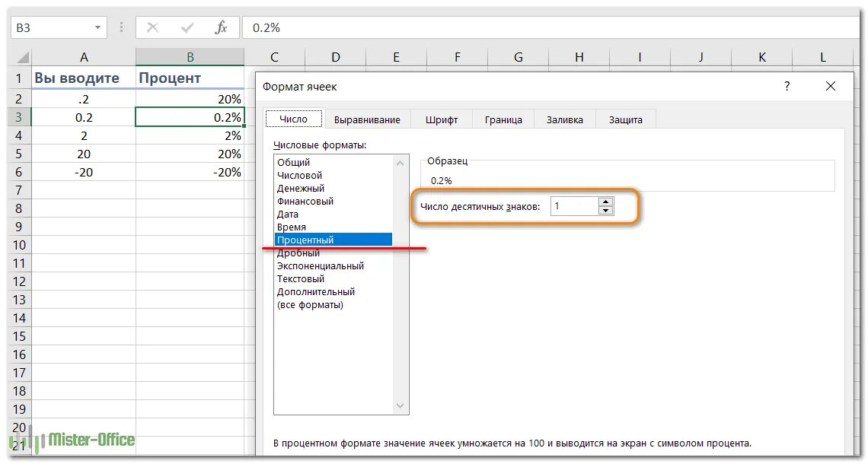Select Процентный number format

point(333,240)
